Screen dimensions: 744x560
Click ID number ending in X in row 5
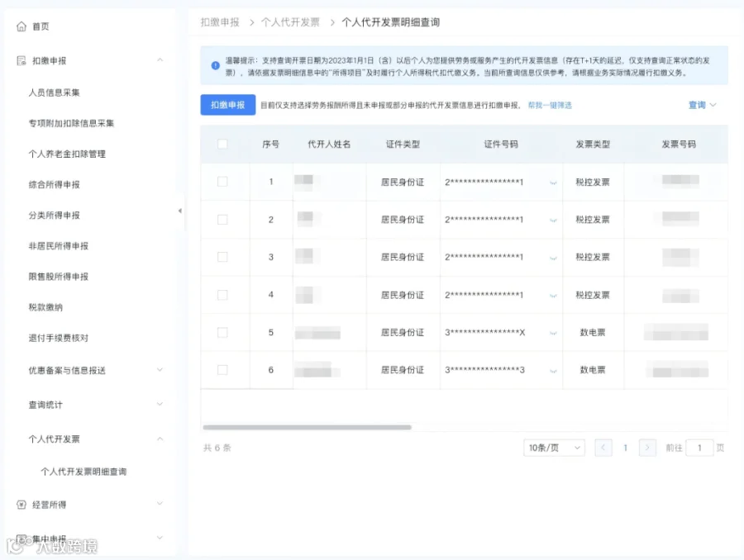(485, 332)
